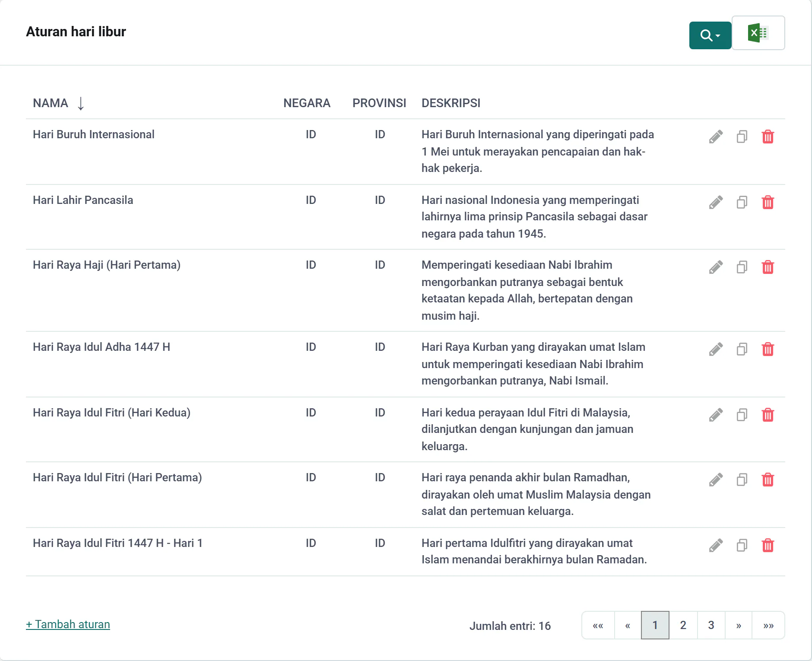The image size is (812, 661).
Task: Click the Tambah aturan link
Action: pos(68,624)
